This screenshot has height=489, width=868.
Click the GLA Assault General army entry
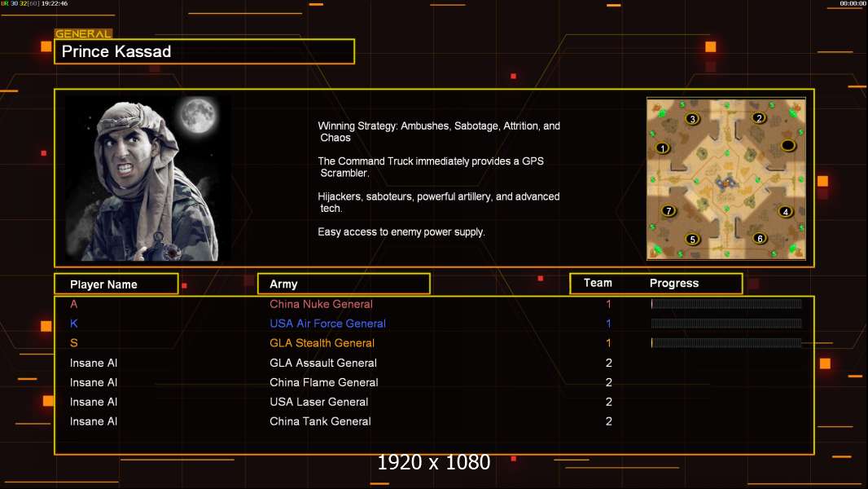(x=323, y=363)
